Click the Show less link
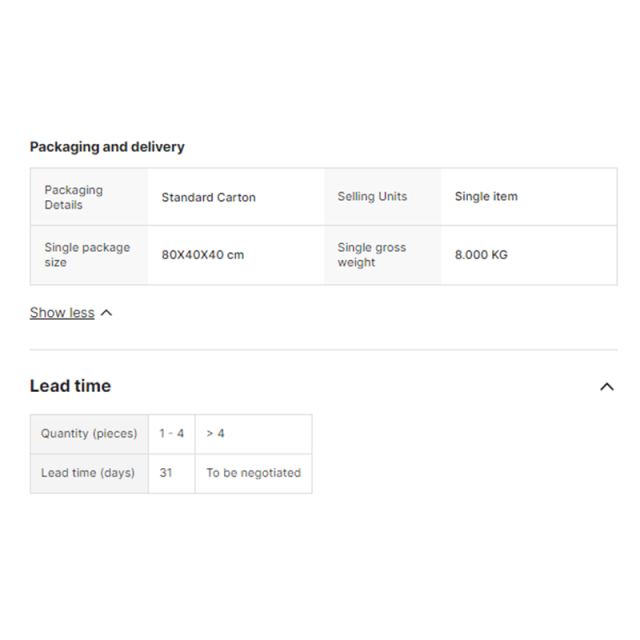 [x=62, y=313]
